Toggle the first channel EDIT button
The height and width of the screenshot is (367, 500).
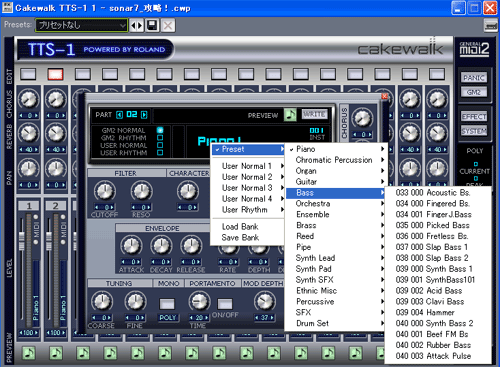click(x=28, y=74)
